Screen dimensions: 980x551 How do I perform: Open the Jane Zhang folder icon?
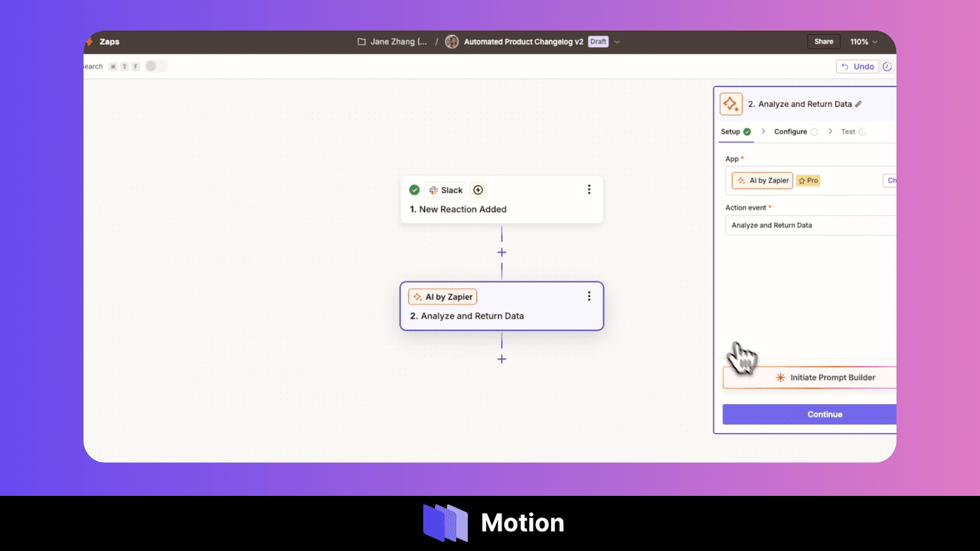click(361, 42)
